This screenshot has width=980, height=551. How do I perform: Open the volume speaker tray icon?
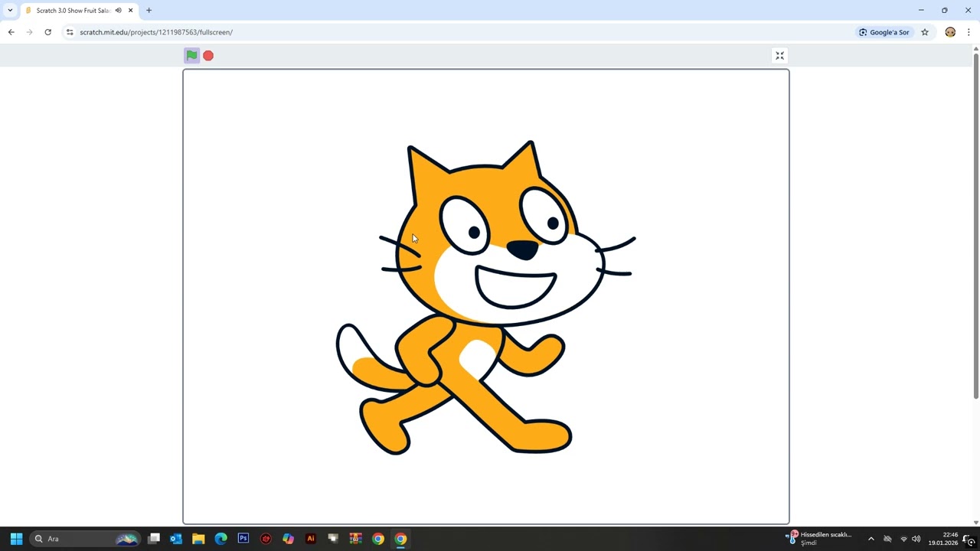pos(916,539)
